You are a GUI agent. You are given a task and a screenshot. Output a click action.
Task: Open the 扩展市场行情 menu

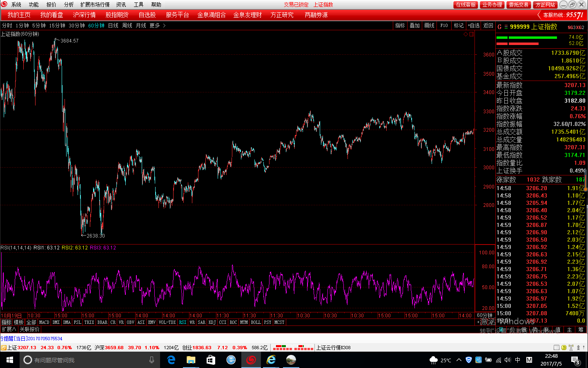[x=95, y=4]
